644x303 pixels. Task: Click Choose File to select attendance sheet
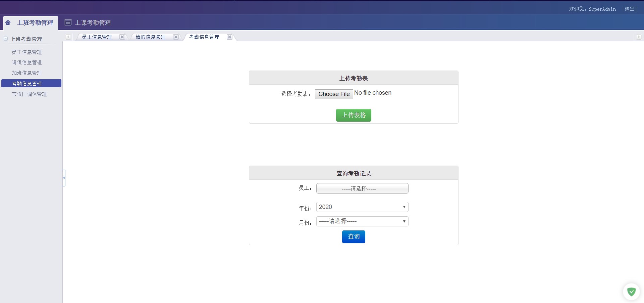click(334, 94)
